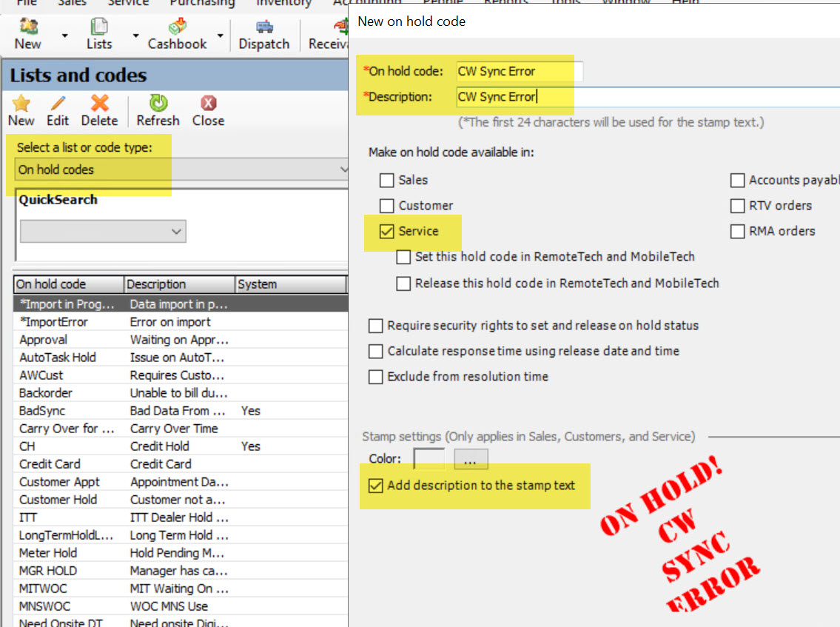Check the Customer checkbox
Screen dimensions: 840x627
(387, 206)
